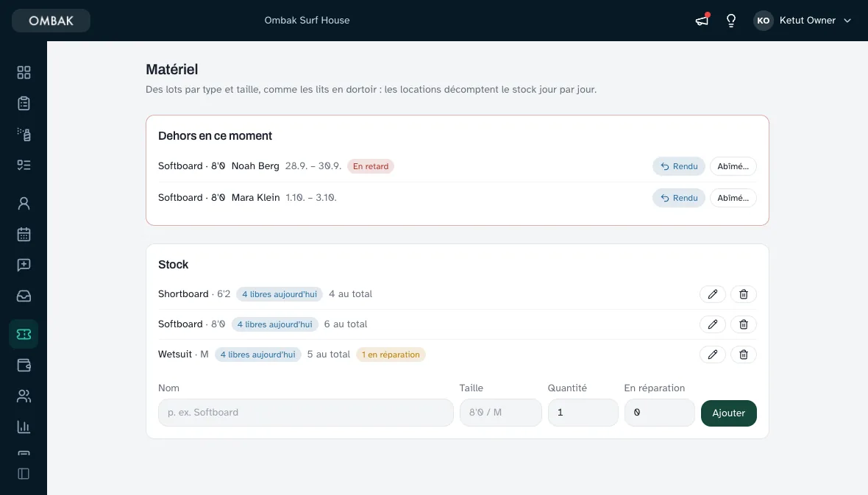868x495 pixels.
Task: Edit the Softboard 8'0 stock row
Action: 713,324
